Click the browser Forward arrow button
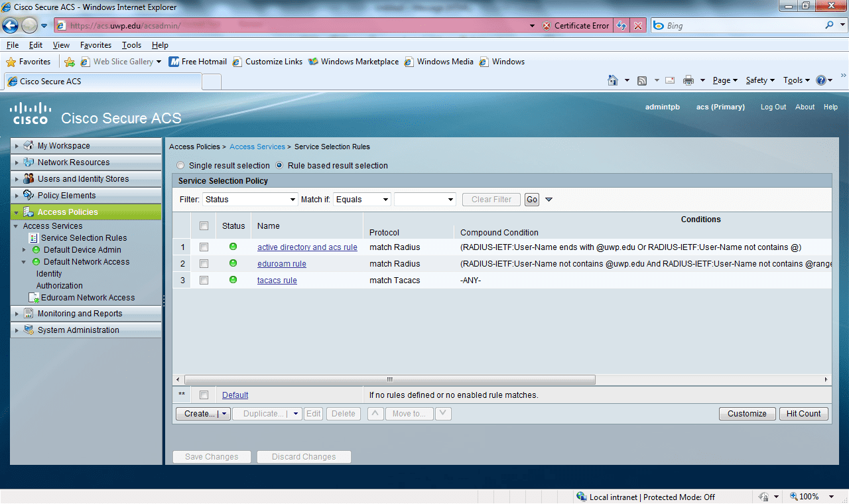This screenshot has height=504, width=849. 30,25
